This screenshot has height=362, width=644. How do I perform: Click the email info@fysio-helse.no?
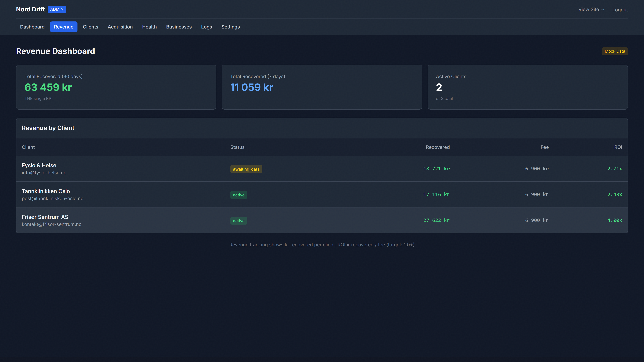(44, 173)
